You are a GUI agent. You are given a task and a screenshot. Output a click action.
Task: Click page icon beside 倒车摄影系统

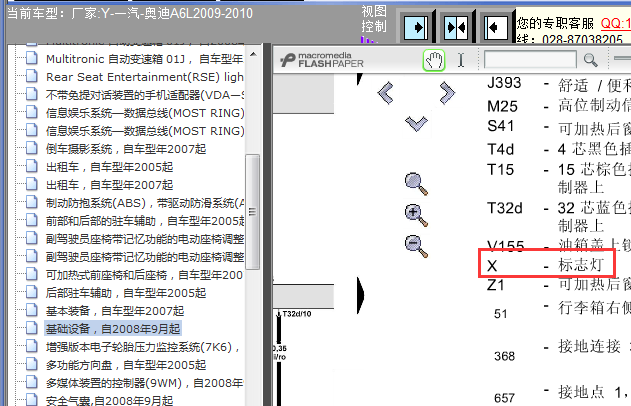click(x=32, y=148)
